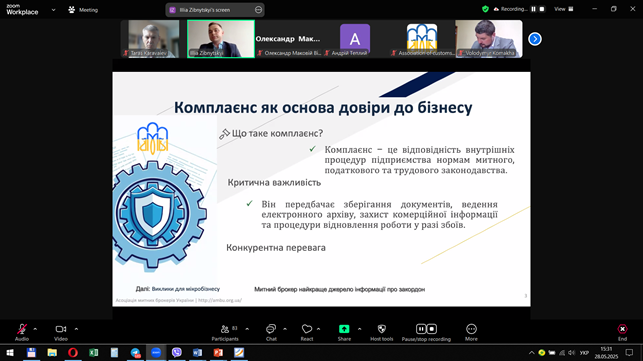Viewport: 643px width, 361px height.
Task: Click 'Критична важливість' text on slide
Action: [x=274, y=183]
